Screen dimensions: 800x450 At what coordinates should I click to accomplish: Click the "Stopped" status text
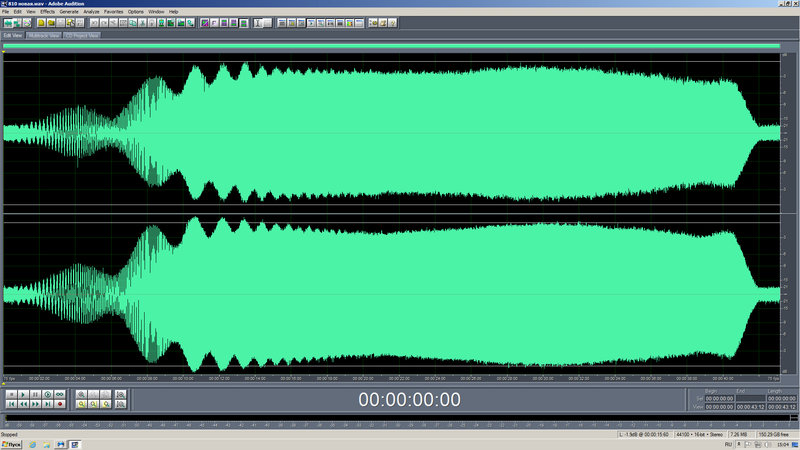pyautogui.click(x=9, y=435)
